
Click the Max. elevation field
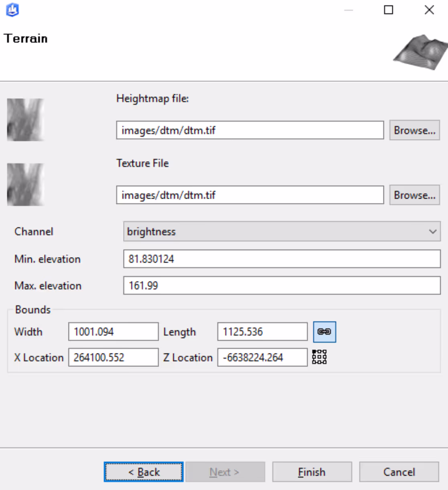coord(282,285)
